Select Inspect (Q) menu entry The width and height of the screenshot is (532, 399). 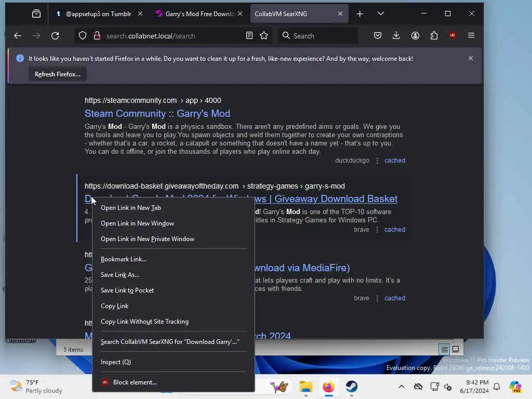pos(174,362)
